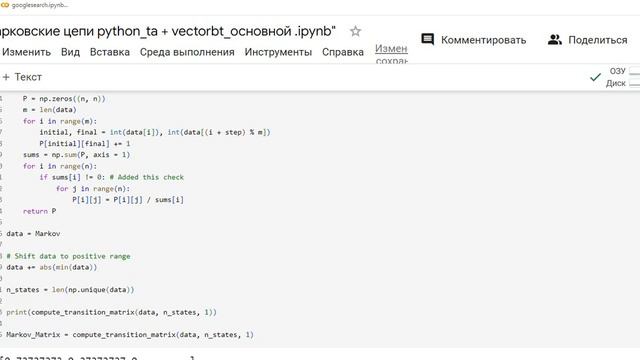This screenshot has height=360, width=640.
Task: Open the Вставка menu
Action: (x=110, y=52)
